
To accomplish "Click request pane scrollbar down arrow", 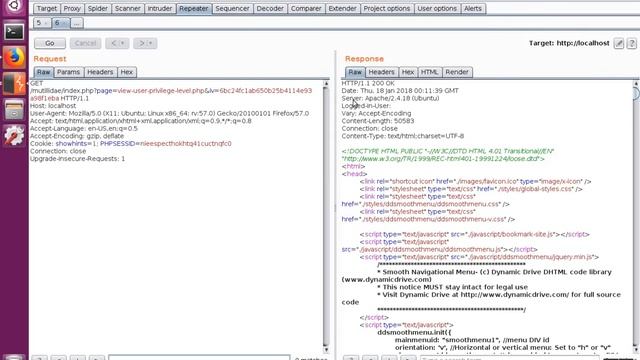I will pyautogui.click(x=326, y=350).
